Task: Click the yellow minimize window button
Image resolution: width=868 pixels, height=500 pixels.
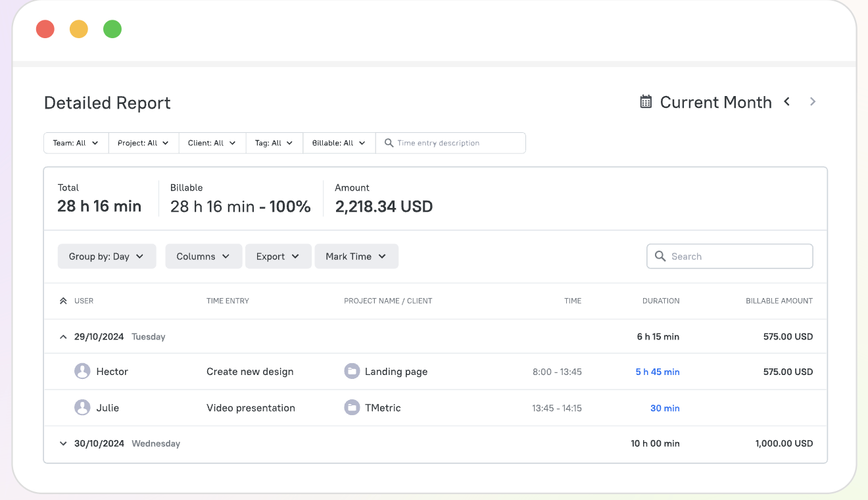Action: coord(79,30)
